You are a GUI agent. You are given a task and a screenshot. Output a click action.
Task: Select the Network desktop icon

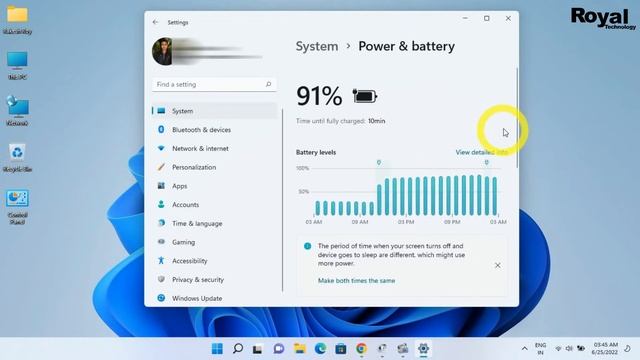17,111
